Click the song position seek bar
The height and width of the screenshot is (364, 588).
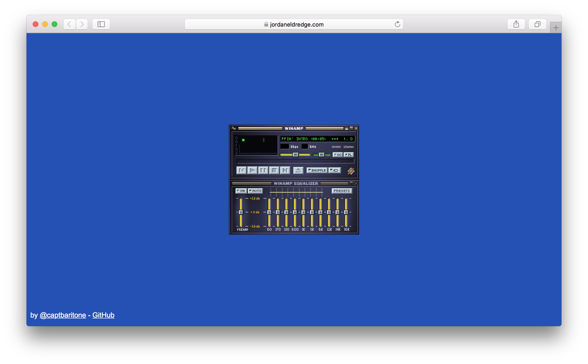coord(295,161)
